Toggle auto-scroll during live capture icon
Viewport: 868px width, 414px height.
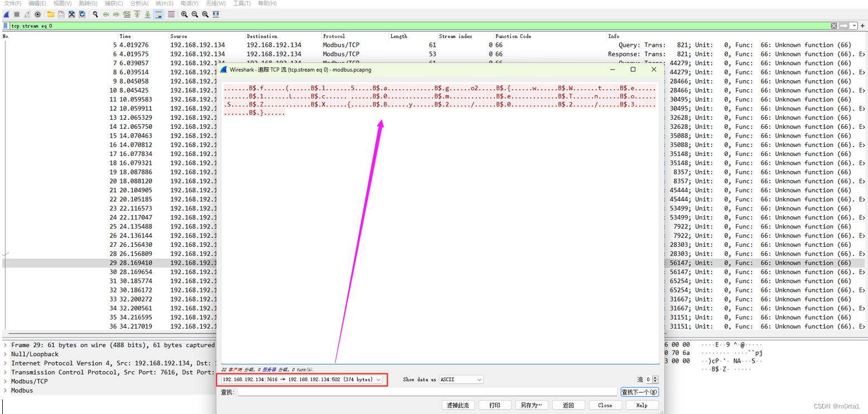coord(159,14)
